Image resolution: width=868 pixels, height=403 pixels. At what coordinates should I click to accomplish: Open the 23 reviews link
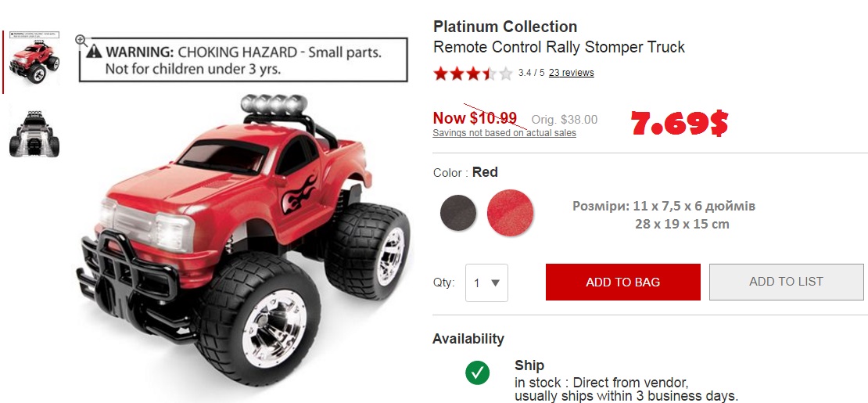(x=571, y=73)
